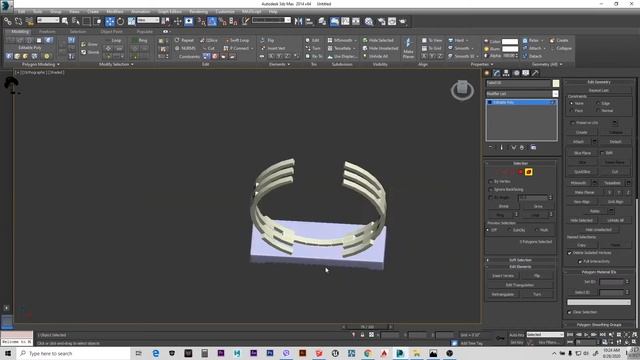Expand the Soft Selection rollout
The width and height of the screenshot is (640, 360).
tap(520, 260)
